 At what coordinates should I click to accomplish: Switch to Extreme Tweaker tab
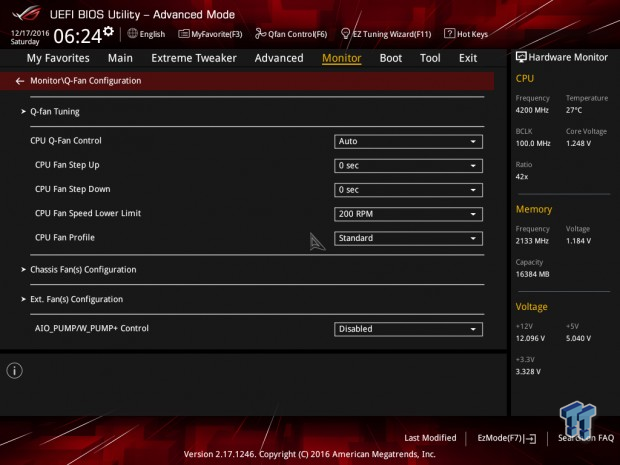[194, 58]
